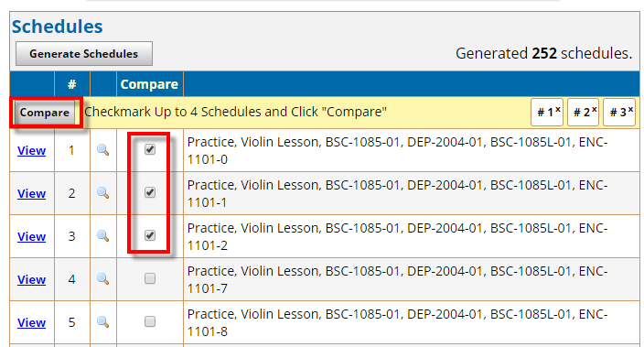This screenshot has width=644, height=347.
Task: Open magnifier preview for schedule 5
Action: click(x=103, y=322)
